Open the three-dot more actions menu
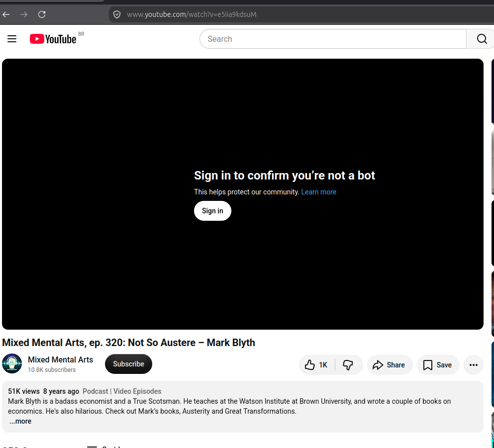This screenshot has height=448, width=494. click(473, 365)
